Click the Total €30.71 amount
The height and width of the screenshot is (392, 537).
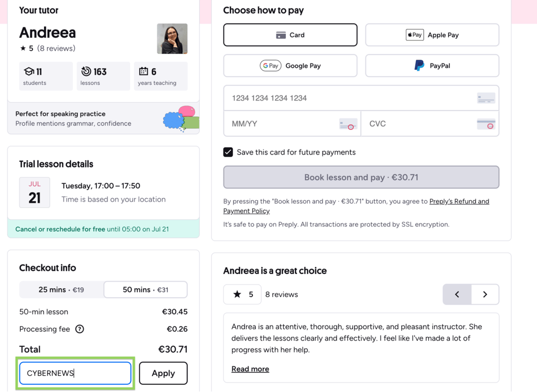coord(173,349)
